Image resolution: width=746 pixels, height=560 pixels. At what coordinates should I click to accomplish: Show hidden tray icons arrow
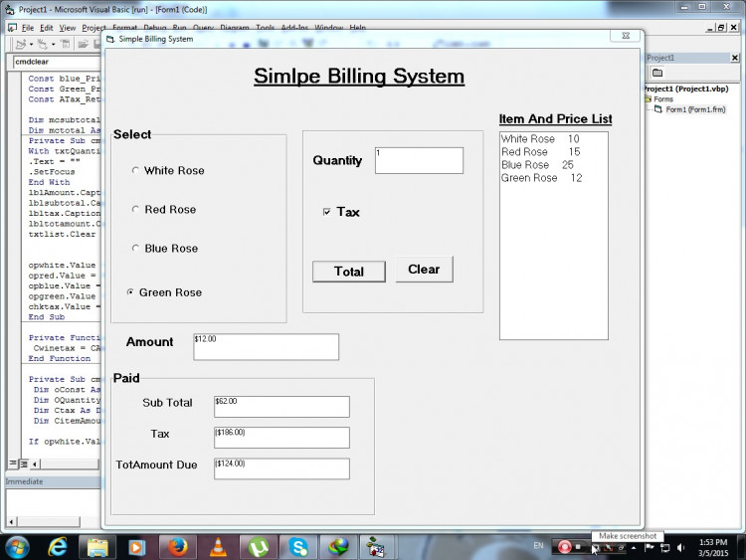pyautogui.click(x=634, y=548)
